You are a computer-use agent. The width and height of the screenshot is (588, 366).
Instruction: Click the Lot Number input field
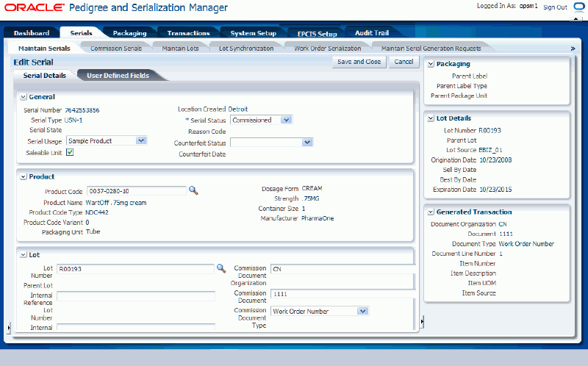135,269
